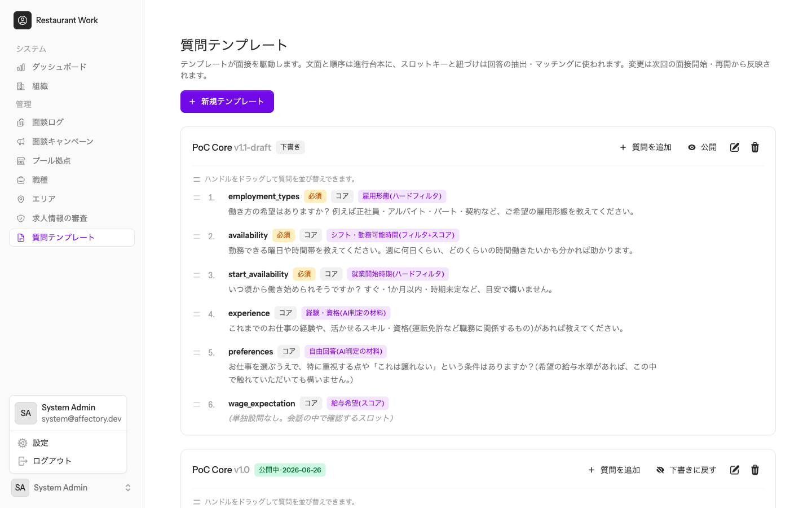Click the employment_types question key
The height and width of the screenshot is (508, 812).
click(x=264, y=196)
